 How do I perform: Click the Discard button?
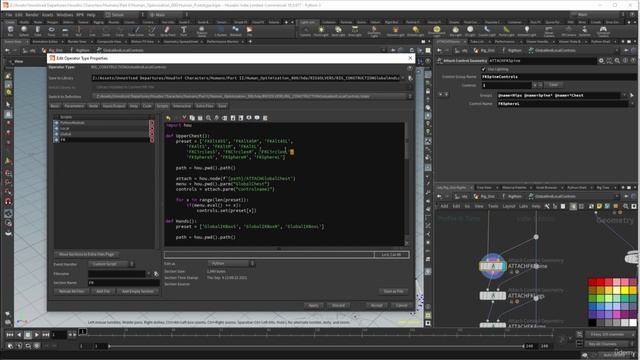tap(338, 305)
